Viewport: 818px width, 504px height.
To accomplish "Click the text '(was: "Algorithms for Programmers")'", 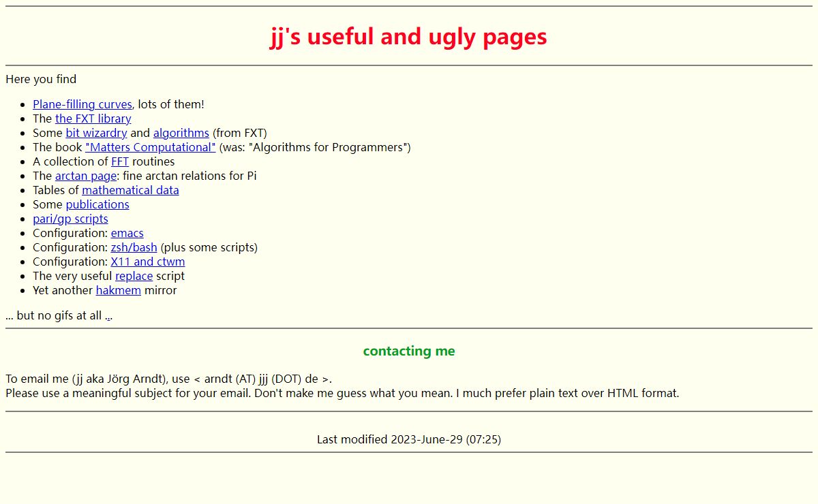I will 315,147.
